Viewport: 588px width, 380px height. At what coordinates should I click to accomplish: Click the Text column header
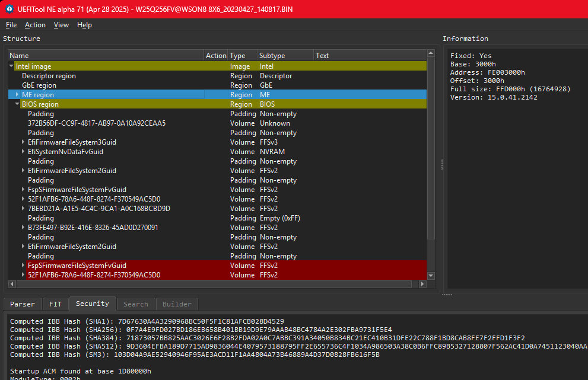[370, 56]
